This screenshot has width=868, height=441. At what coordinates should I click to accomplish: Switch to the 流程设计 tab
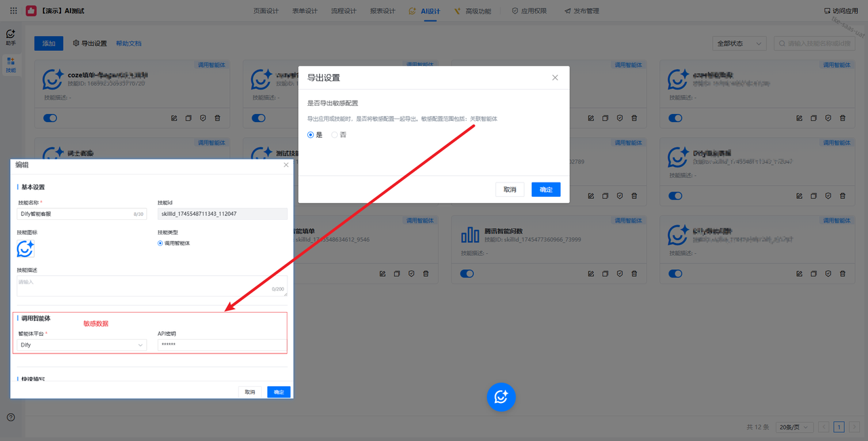tap(343, 11)
